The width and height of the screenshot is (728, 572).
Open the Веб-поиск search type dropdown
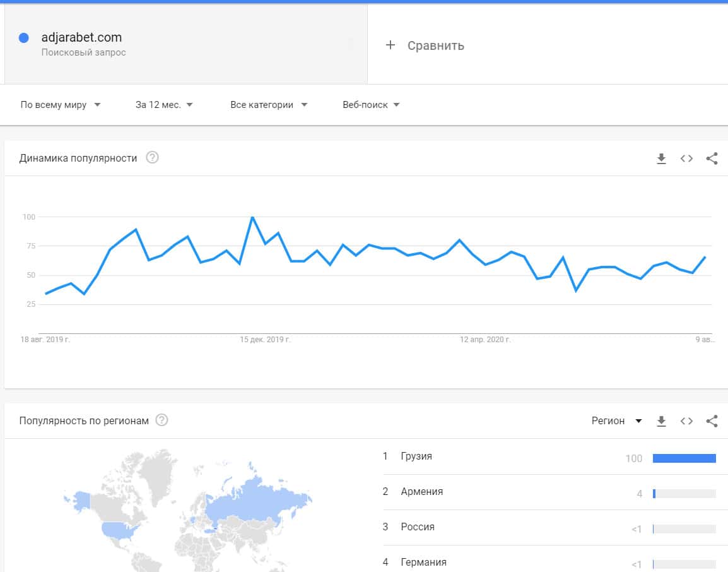pos(371,105)
